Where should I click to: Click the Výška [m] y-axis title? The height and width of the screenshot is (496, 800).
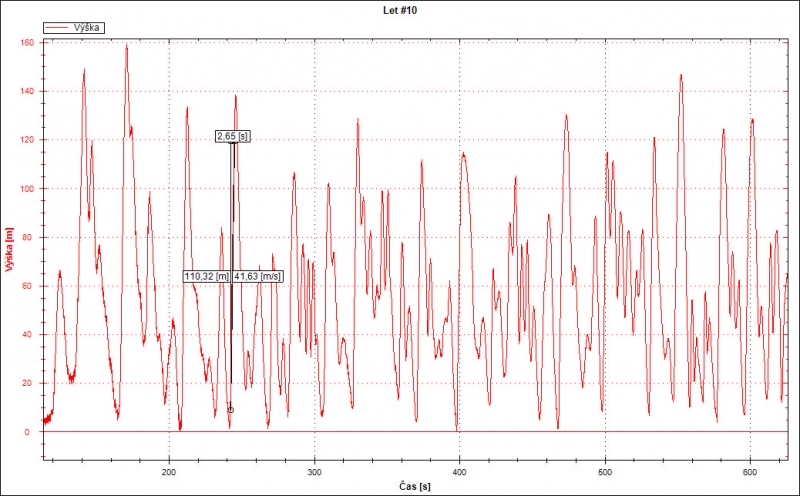point(10,250)
